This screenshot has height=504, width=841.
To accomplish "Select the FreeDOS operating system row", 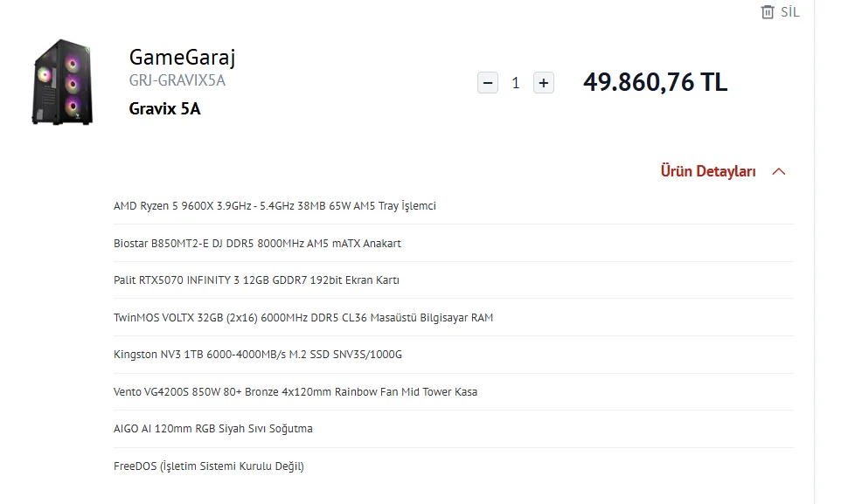I will pos(209,466).
